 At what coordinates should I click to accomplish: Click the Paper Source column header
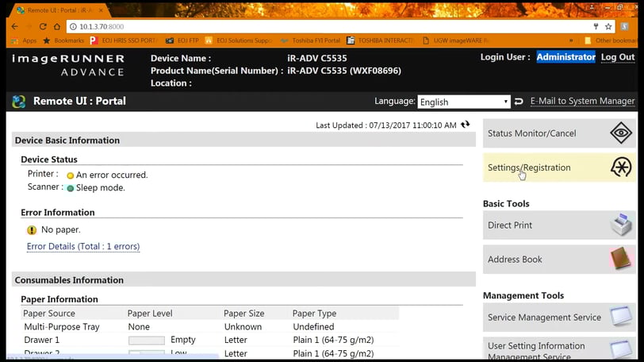(x=49, y=313)
